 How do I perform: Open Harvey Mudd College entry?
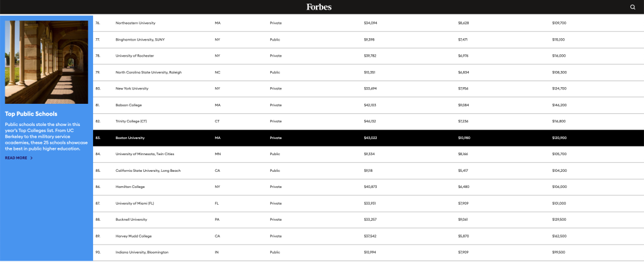pos(134,236)
